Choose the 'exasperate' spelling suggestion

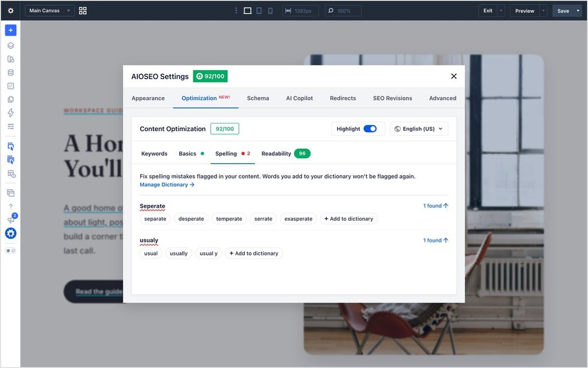(x=299, y=219)
